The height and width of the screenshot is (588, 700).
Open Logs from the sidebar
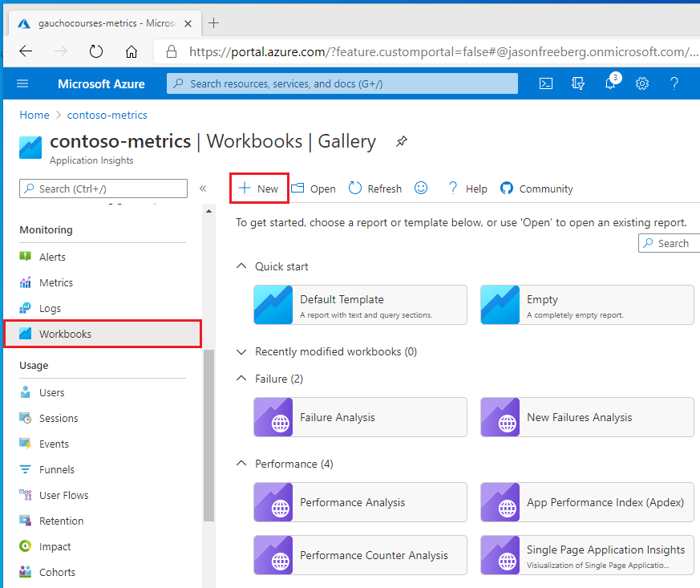50,308
